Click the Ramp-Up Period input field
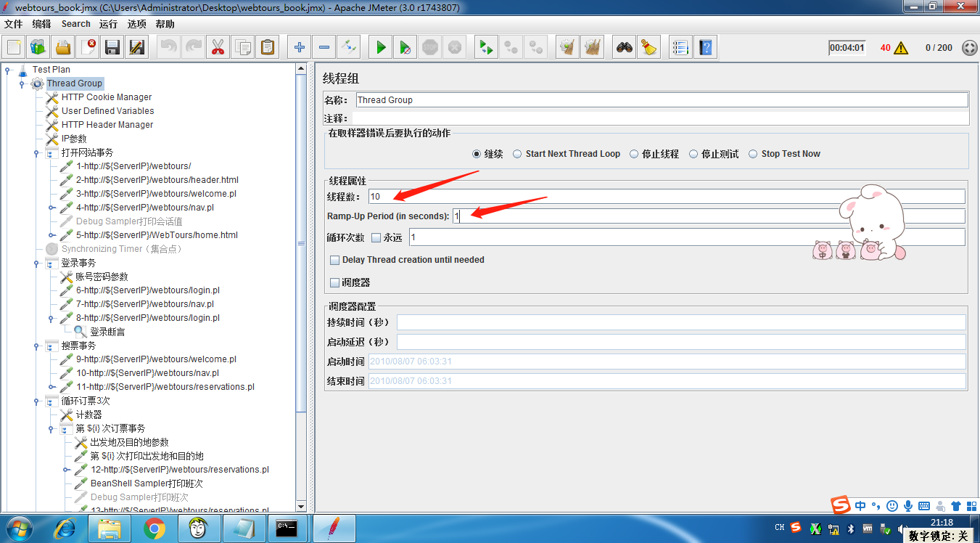The image size is (980, 543). (x=708, y=216)
